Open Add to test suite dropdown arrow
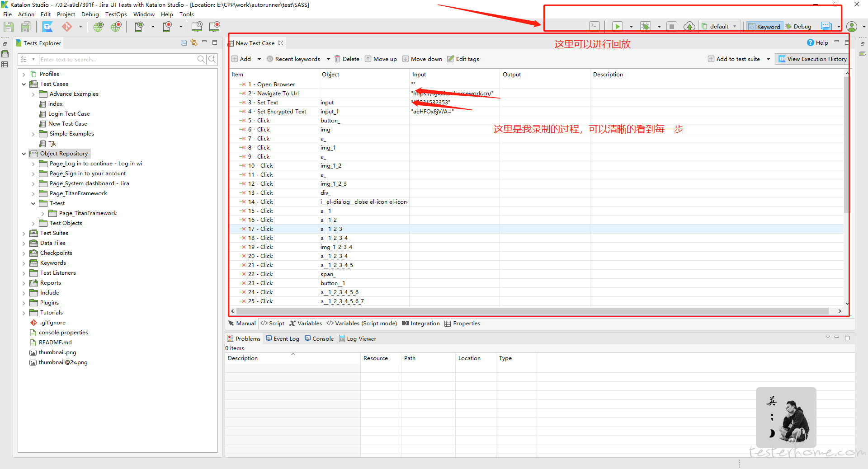This screenshot has height=469, width=868. [x=768, y=59]
